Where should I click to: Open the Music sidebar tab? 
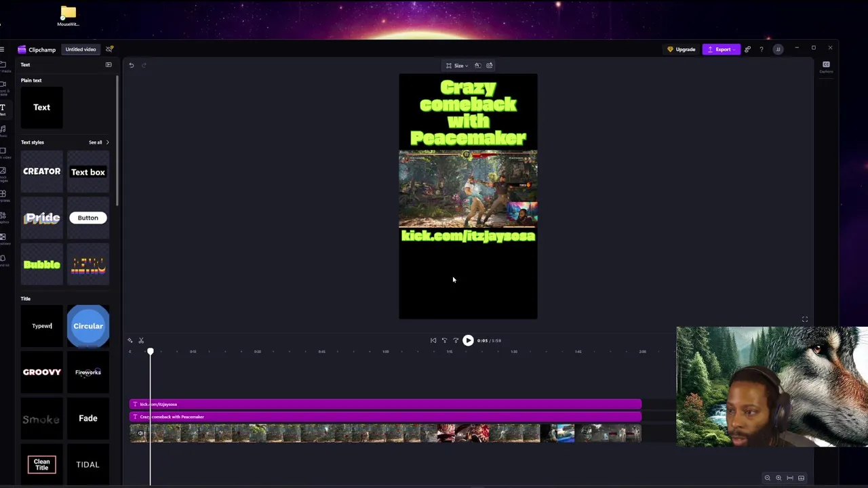coord(3,130)
